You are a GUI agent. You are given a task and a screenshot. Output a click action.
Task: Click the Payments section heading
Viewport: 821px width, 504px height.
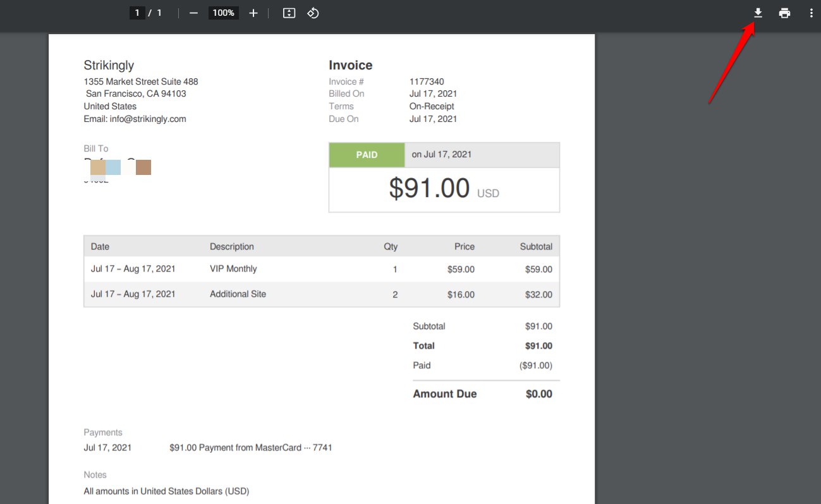[x=103, y=432]
